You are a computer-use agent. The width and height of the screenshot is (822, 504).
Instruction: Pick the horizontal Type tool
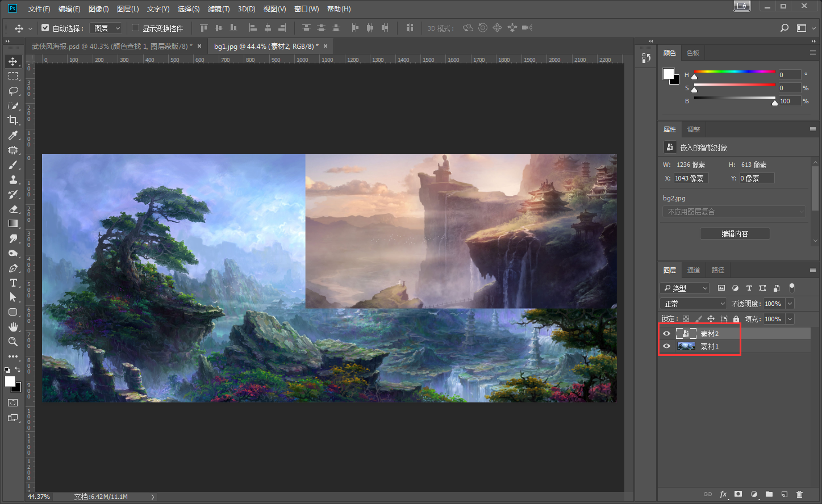(13, 283)
